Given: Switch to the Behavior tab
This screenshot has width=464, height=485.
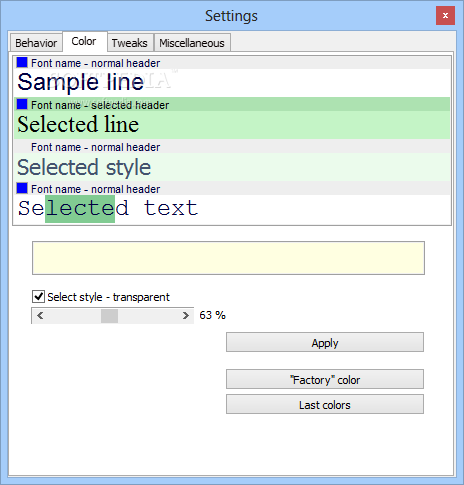Looking at the screenshot, I should coord(36,43).
